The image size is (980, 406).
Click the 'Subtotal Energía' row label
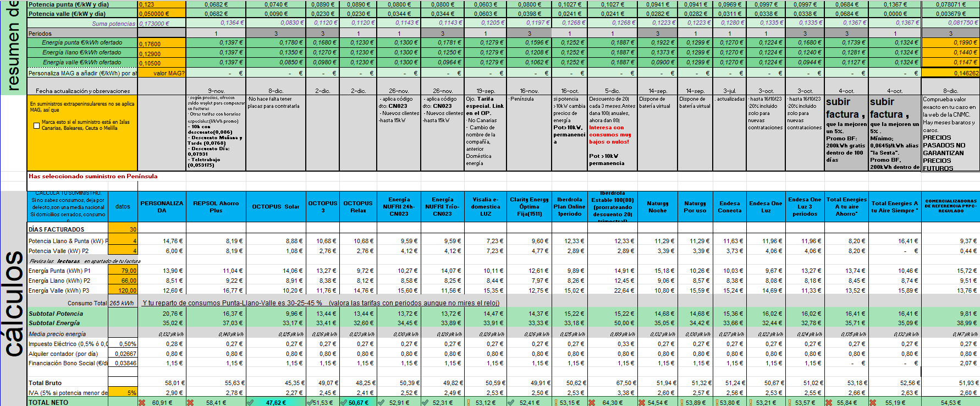tap(54, 323)
